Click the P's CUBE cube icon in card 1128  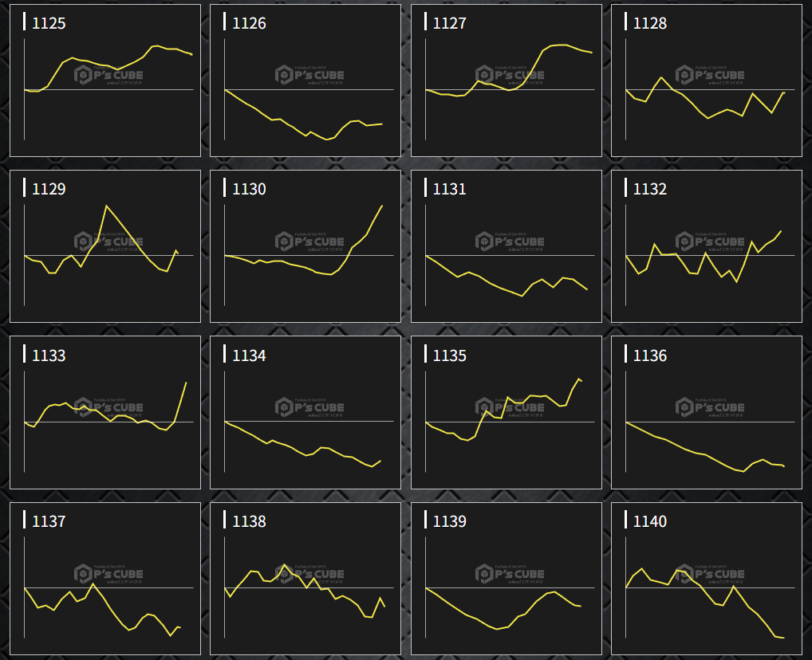point(685,75)
